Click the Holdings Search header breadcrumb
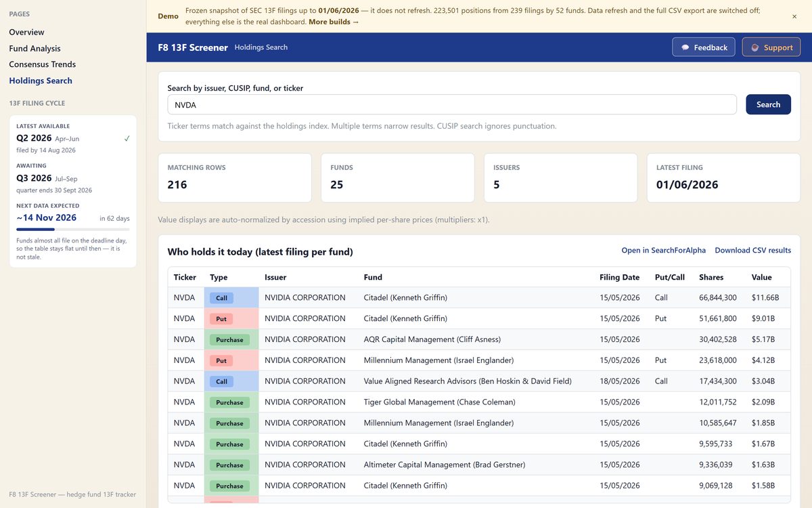Viewport: 812px width, 508px height. [x=261, y=47]
